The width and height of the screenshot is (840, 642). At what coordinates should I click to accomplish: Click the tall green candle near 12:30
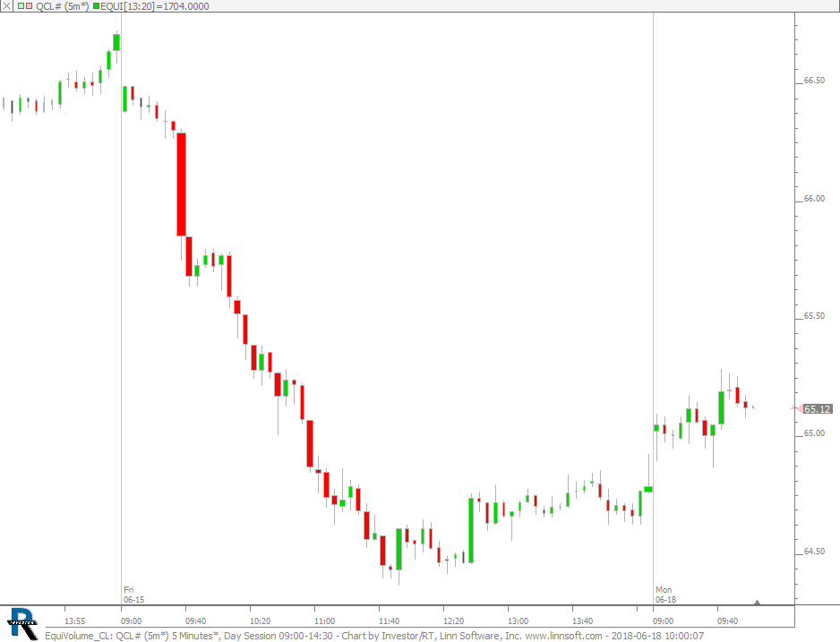(471, 531)
